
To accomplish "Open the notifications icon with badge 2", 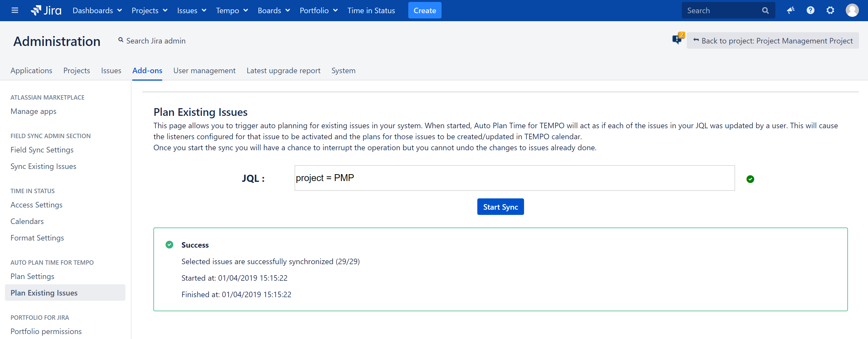I will tap(677, 39).
